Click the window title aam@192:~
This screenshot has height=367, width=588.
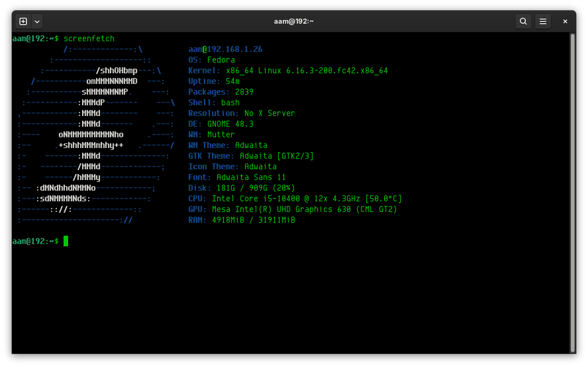(x=294, y=21)
